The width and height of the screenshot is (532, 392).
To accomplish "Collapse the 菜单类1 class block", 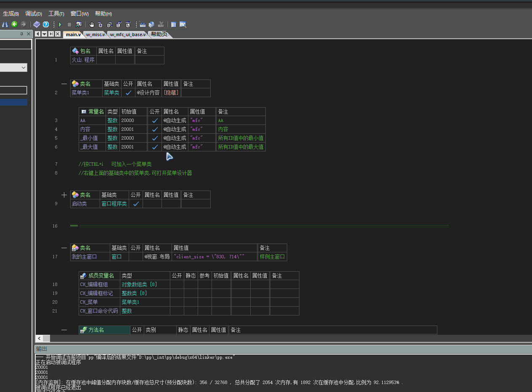I will tap(64, 84).
